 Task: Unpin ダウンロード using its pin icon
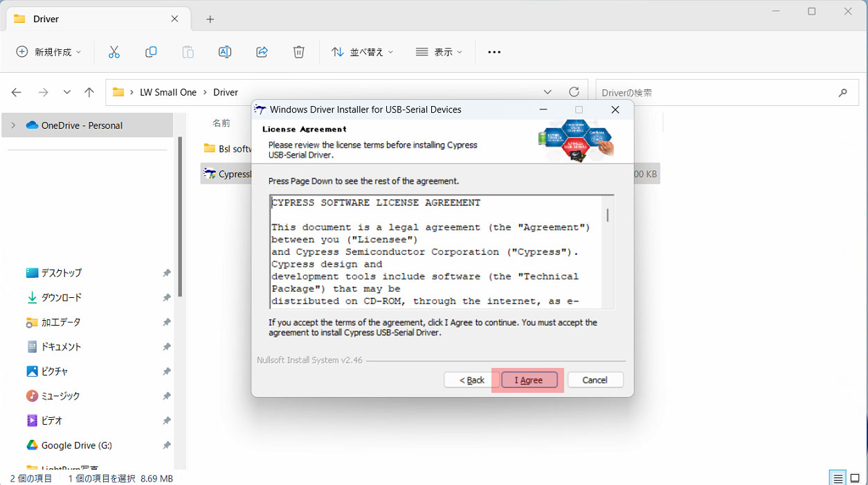tap(167, 297)
